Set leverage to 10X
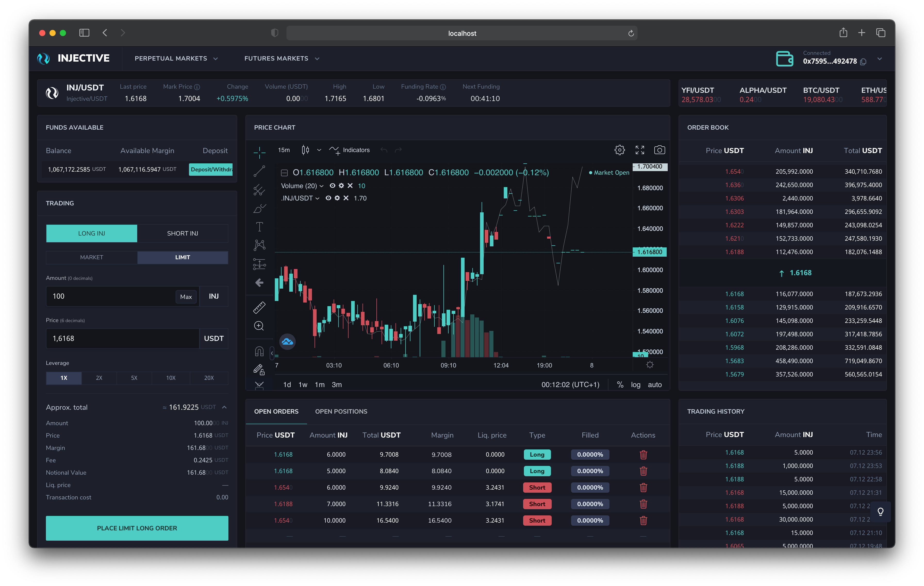The image size is (924, 586). (x=171, y=378)
